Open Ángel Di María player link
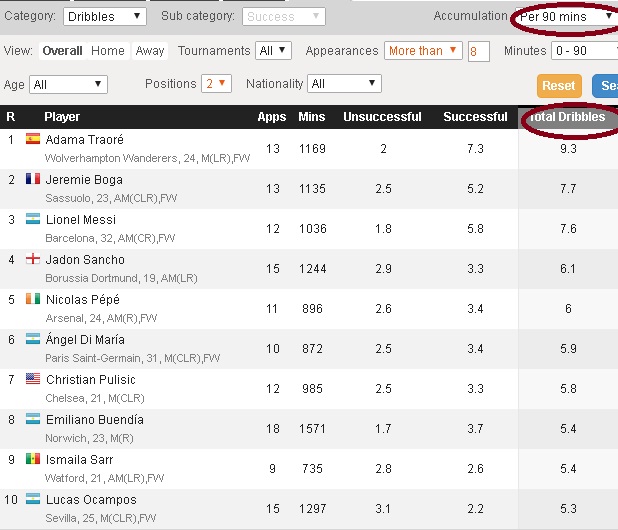The image size is (618, 530). tap(85, 339)
